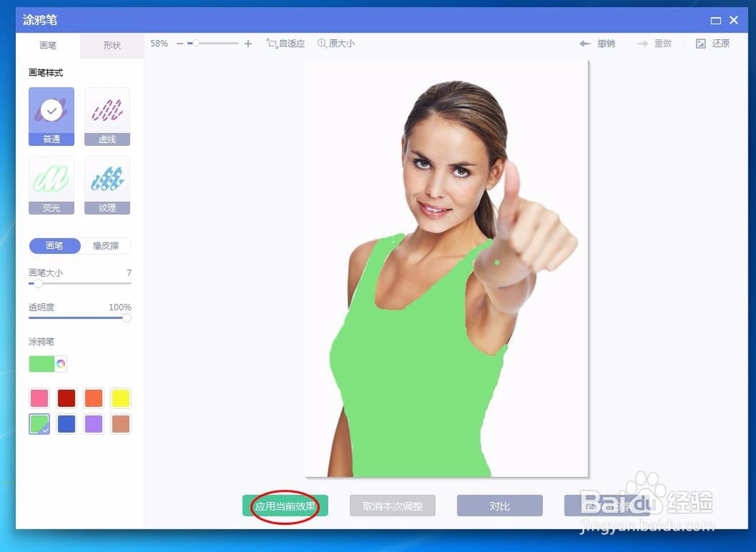Zoom out with the minus icon
The image size is (756, 552).
coord(180,43)
